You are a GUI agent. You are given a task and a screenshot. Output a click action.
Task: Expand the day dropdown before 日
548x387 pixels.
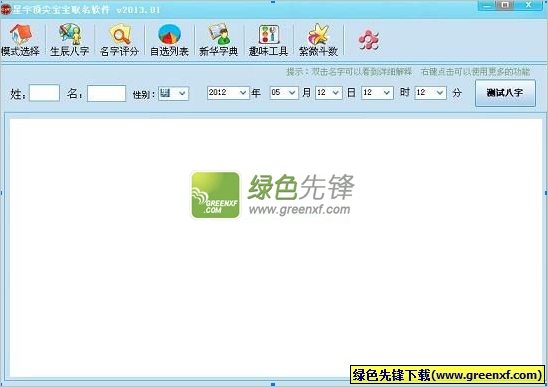[329, 93]
